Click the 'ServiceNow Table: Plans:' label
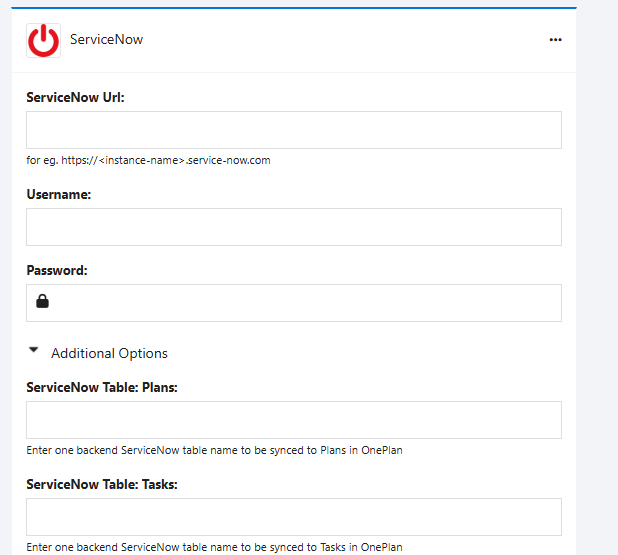The height and width of the screenshot is (555, 618). click(102, 387)
